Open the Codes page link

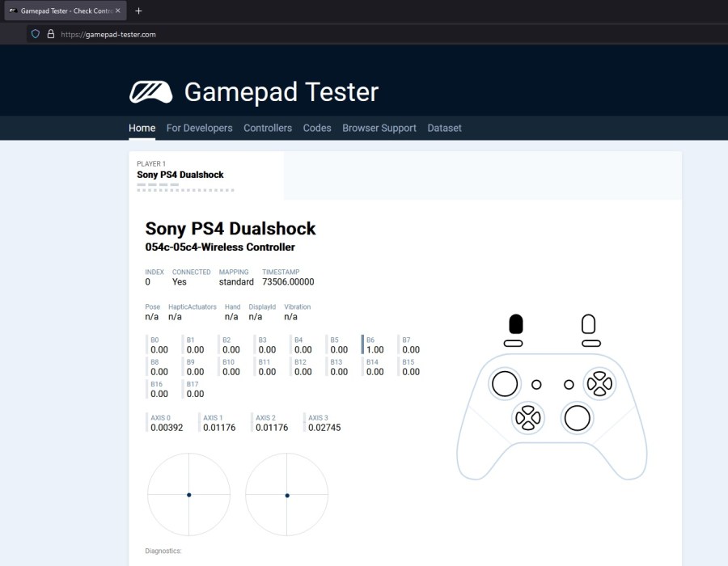point(317,128)
